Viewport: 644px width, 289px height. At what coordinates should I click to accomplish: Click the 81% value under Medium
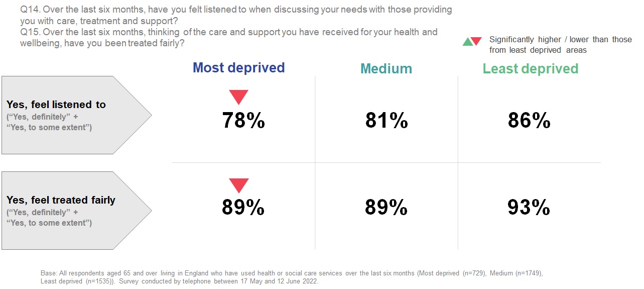pos(386,121)
